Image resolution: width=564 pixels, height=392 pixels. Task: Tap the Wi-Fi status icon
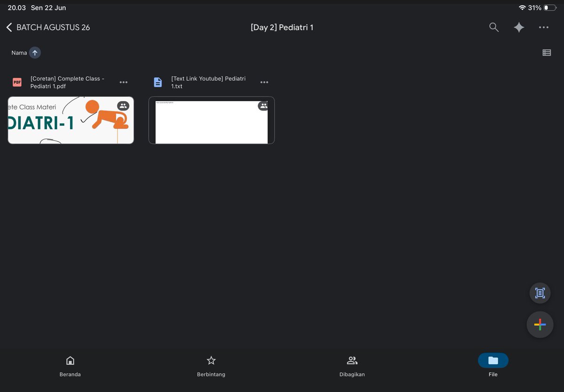point(522,8)
